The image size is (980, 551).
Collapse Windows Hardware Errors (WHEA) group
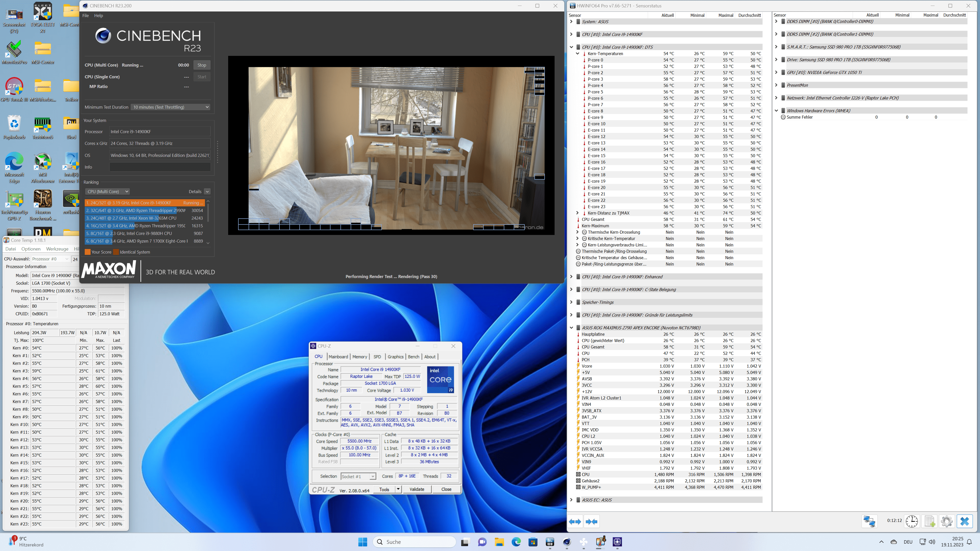tap(776, 111)
